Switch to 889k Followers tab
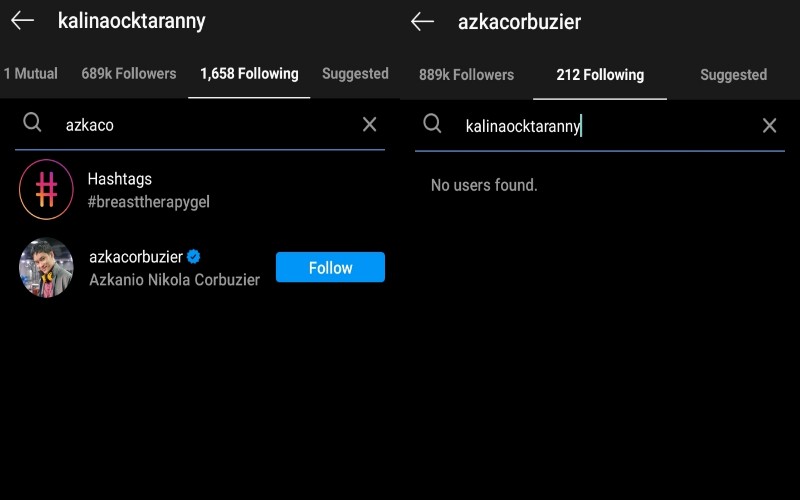This screenshot has height=500, width=800. pos(466,75)
